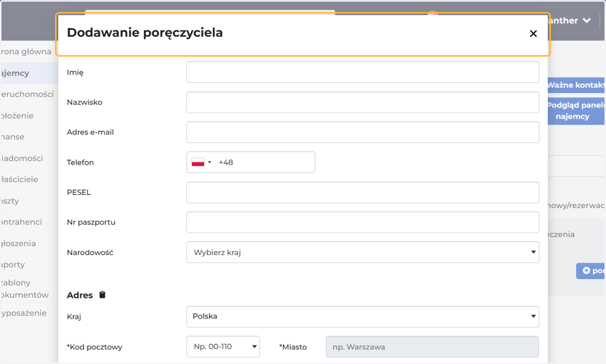Screen dimensions: 606x364
Task: Open Kontrahenci in the sidebar
Action: tap(21, 222)
